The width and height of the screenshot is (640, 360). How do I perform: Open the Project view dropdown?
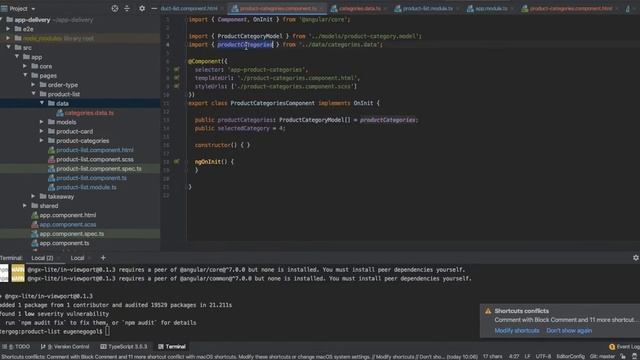[x=19, y=8]
